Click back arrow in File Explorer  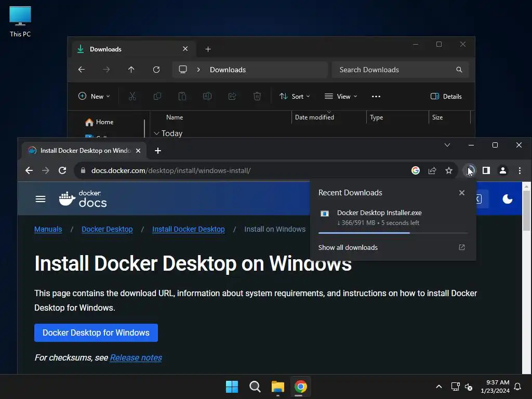coord(82,70)
